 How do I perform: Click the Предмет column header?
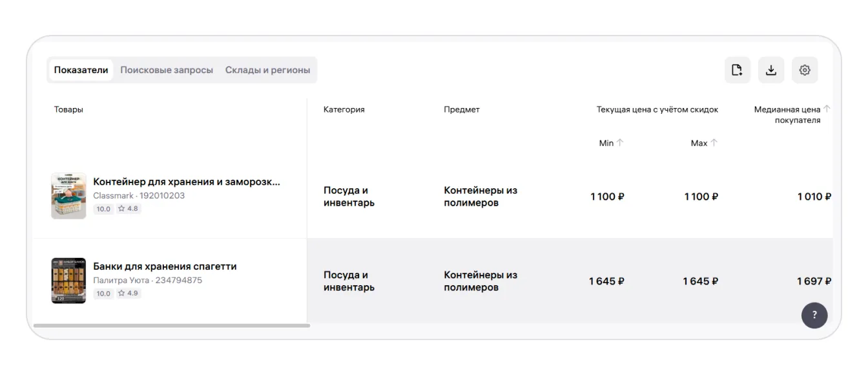(x=461, y=110)
